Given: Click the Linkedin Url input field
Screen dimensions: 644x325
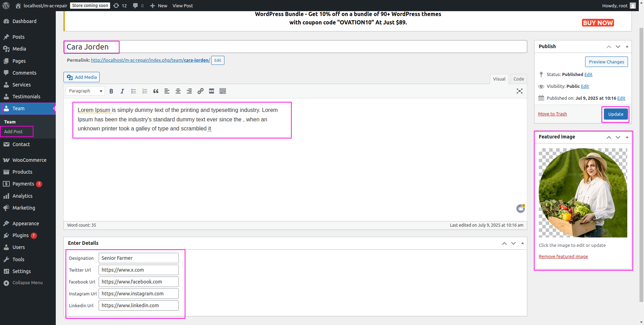Looking at the screenshot, I should pyautogui.click(x=139, y=305).
